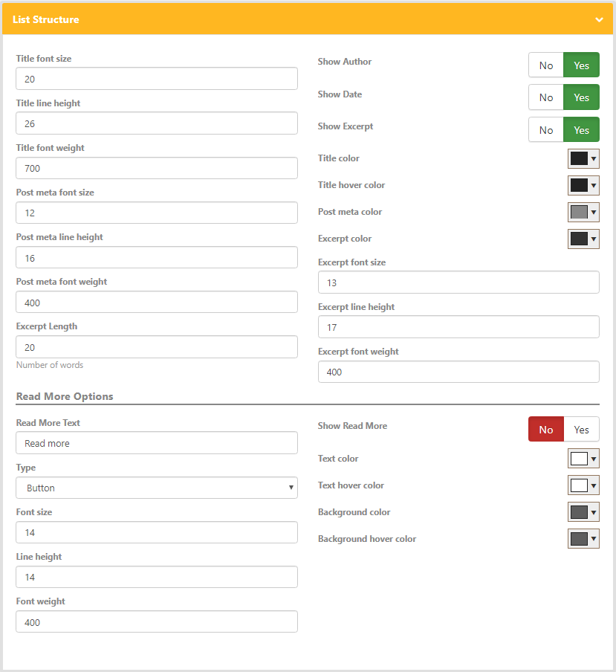Open the Text color picker
The width and height of the screenshot is (616, 672).
click(x=583, y=459)
